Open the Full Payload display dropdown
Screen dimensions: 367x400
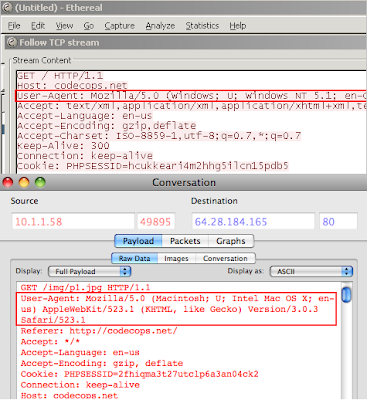click(90, 271)
